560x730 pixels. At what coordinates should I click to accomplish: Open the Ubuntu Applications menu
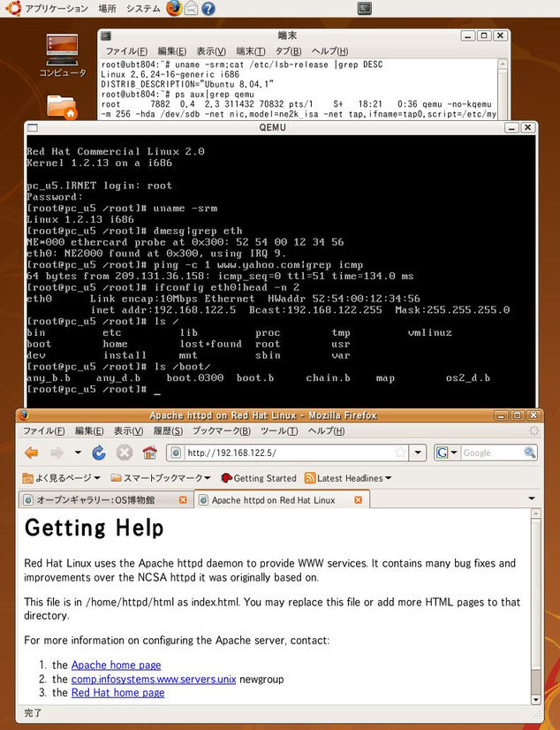[x=47, y=8]
